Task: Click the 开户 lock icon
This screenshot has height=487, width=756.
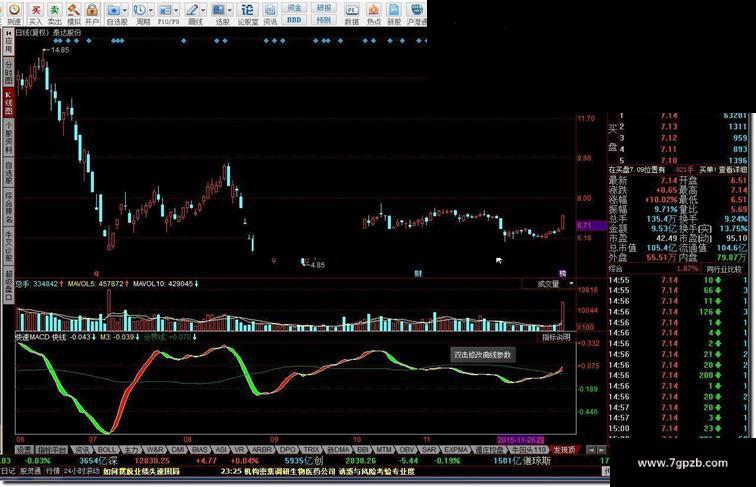Action: click(92, 10)
